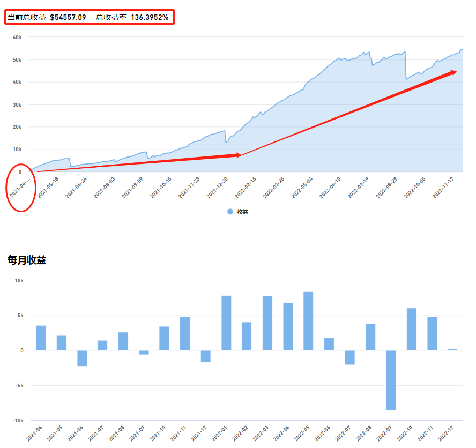Click the 2021-05-18 date axis label

[x=48, y=188]
